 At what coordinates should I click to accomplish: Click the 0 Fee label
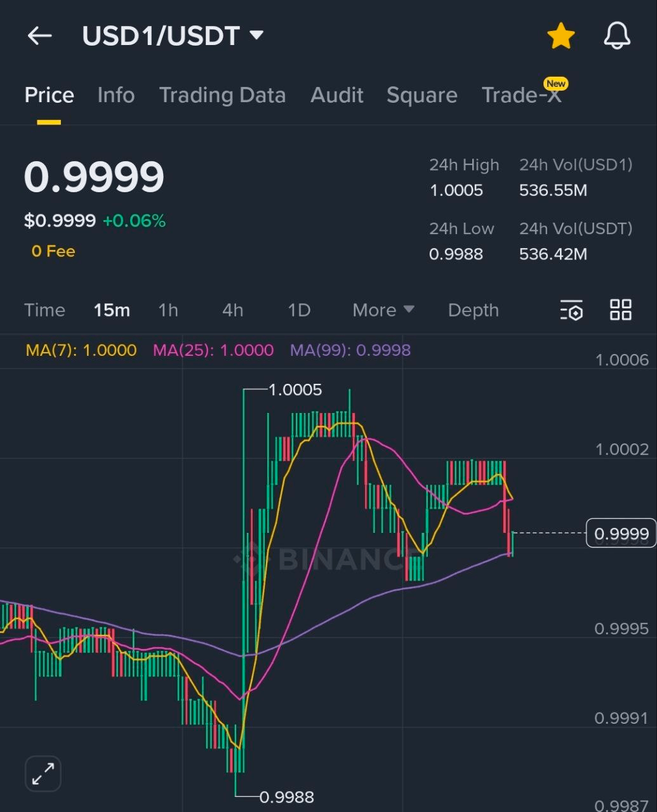(x=53, y=251)
